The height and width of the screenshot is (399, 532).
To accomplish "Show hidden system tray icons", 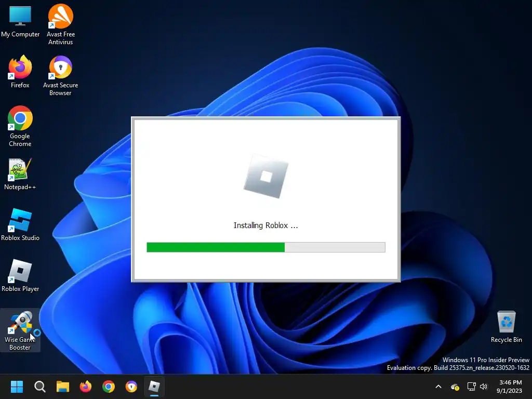I will [x=438, y=387].
